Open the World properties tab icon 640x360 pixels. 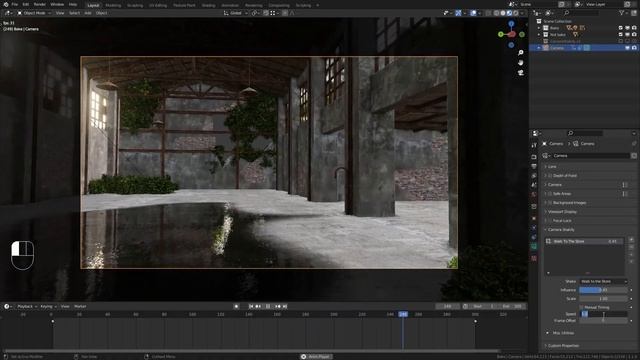point(534,194)
